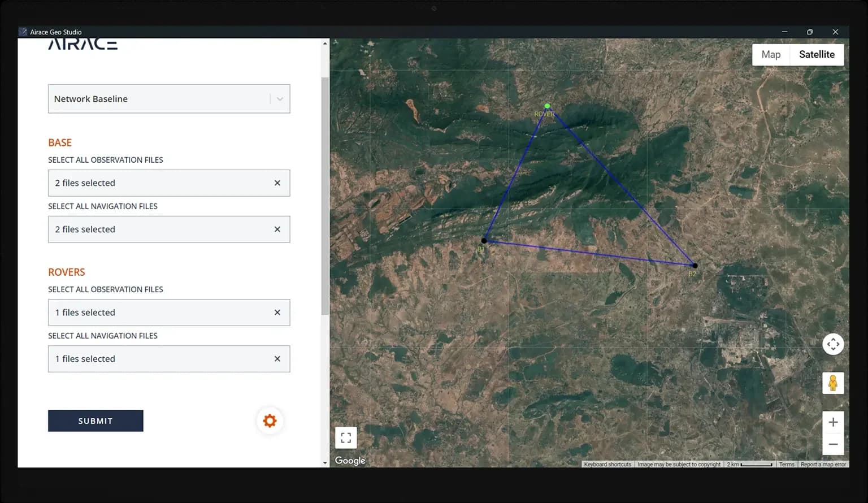The height and width of the screenshot is (503, 868).
Task: Click the green ROVER marker on map
Action: click(x=547, y=106)
